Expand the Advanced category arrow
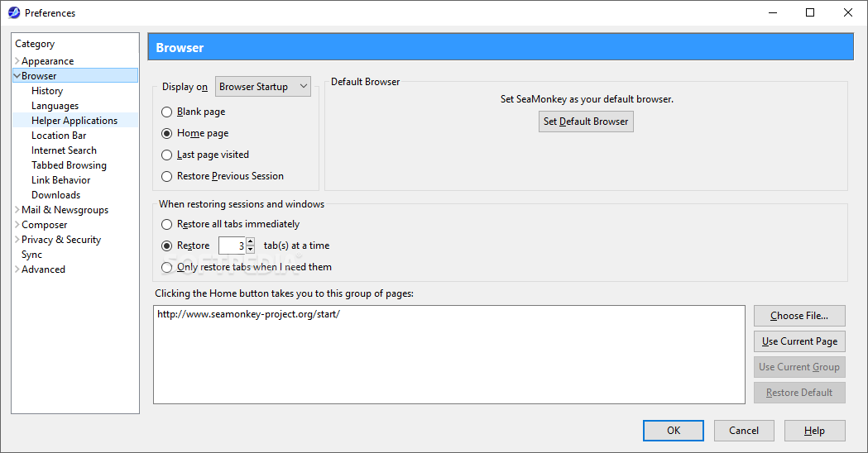Image resolution: width=868 pixels, height=453 pixels. [17, 269]
